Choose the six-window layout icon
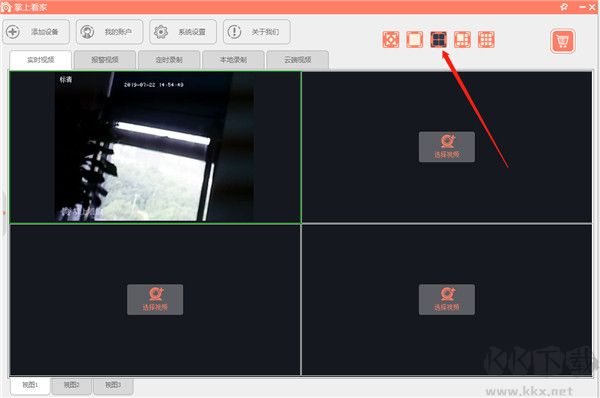 pyautogui.click(x=462, y=39)
